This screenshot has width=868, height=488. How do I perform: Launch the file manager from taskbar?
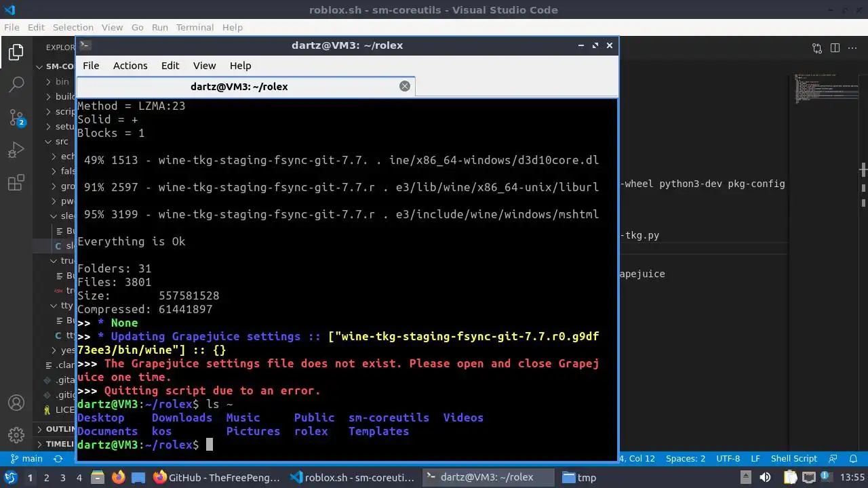(97, 477)
